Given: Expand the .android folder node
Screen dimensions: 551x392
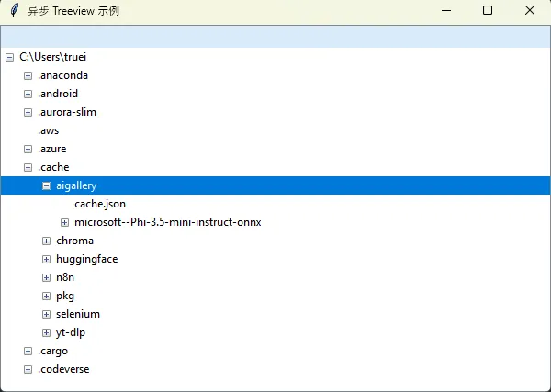Looking at the screenshot, I should 28,94.
